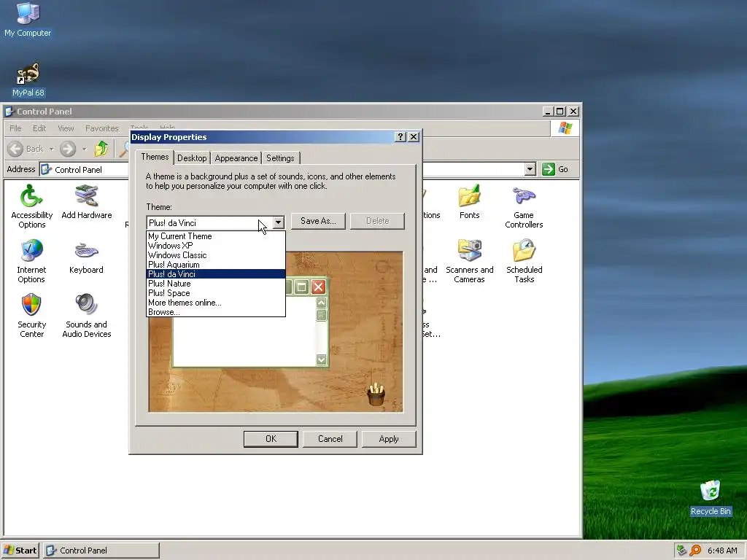The height and width of the screenshot is (560, 747).
Task: Click scroll-down arrow in theme preview window
Action: tap(322, 359)
